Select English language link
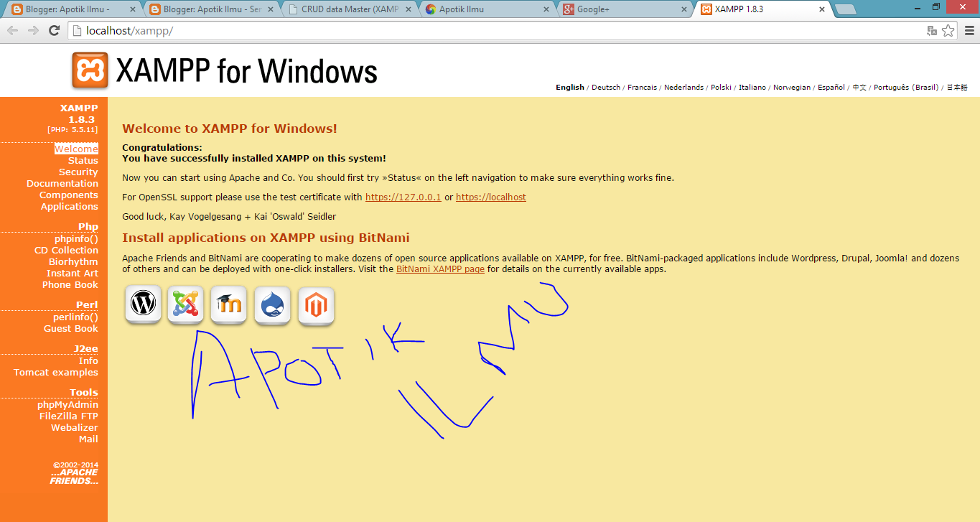The width and height of the screenshot is (980, 522). (x=570, y=88)
